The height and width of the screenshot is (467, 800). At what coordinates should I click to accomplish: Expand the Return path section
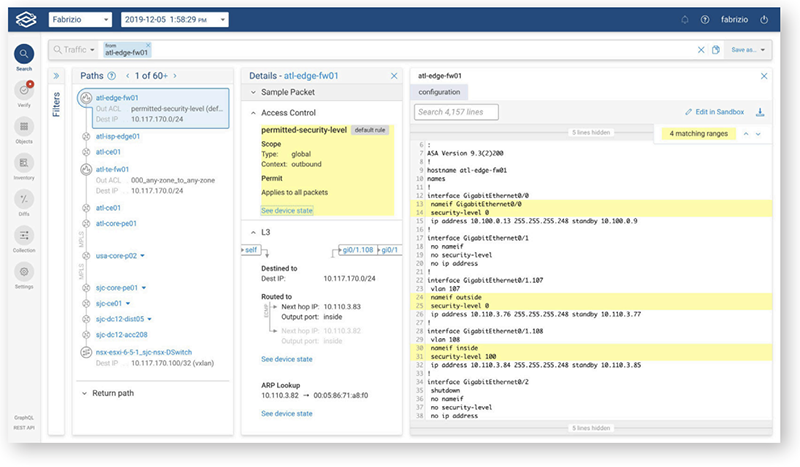tap(84, 393)
